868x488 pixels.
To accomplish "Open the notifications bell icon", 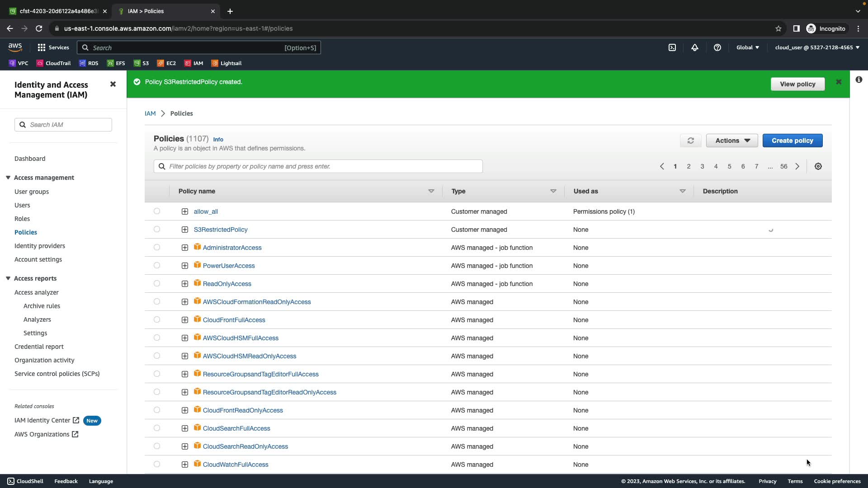I will [x=695, y=47].
